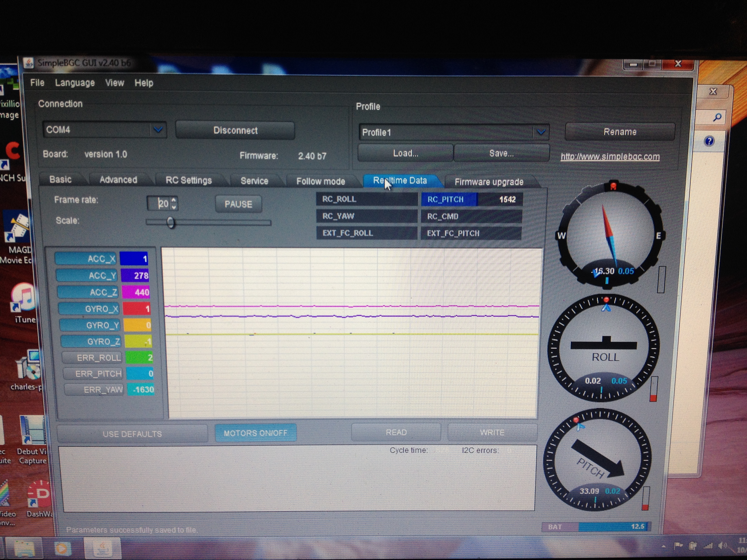The image size is (747, 560).
Task: Click the Save... profile button
Action: pyautogui.click(x=501, y=153)
